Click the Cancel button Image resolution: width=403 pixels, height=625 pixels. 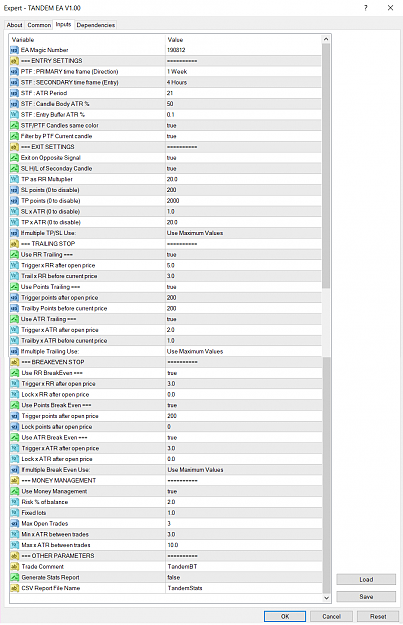click(331, 617)
